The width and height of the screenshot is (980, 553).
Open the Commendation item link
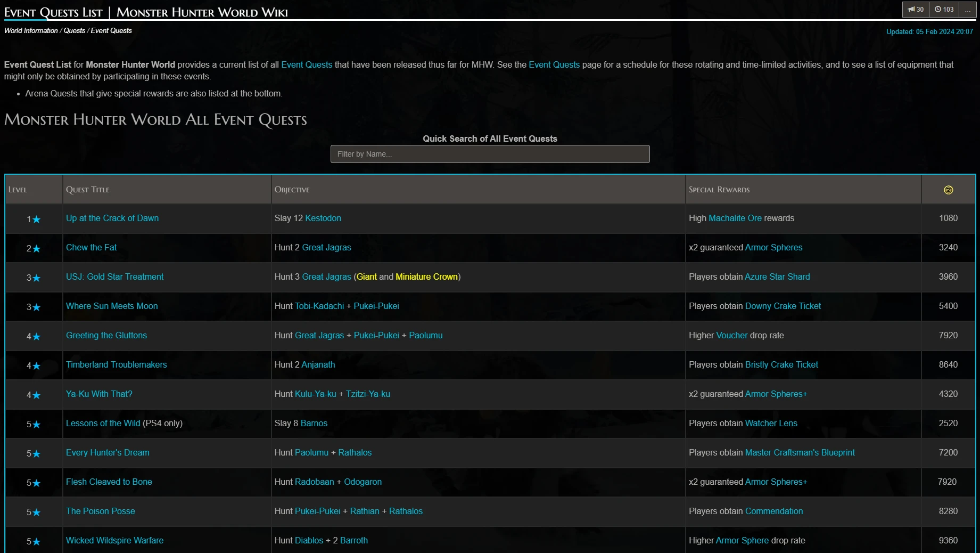pos(774,511)
